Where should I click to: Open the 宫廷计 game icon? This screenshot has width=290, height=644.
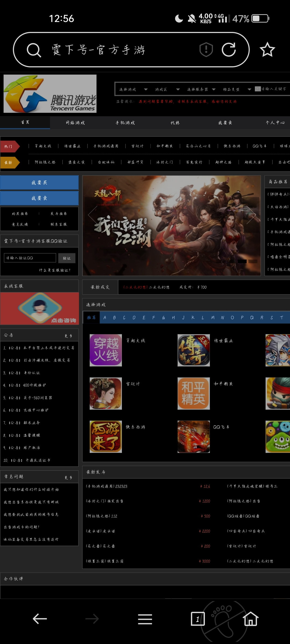point(106,393)
